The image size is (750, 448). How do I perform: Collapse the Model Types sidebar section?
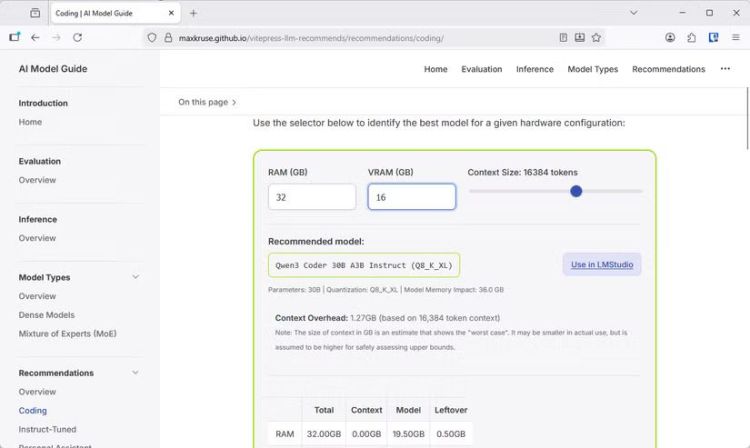pyautogui.click(x=135, y=277)
